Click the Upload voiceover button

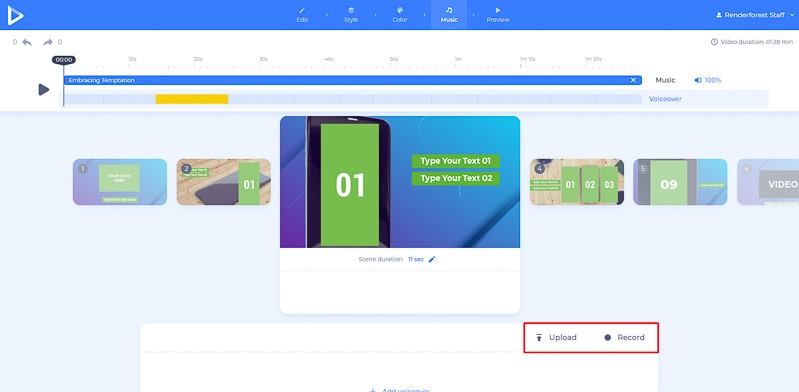coord(556,337)
